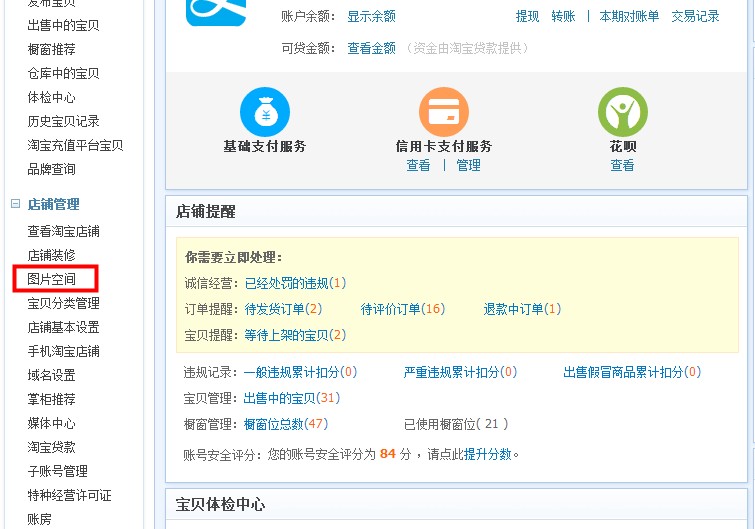Click the 宝贝体检中心 heading

coord(221,504)
